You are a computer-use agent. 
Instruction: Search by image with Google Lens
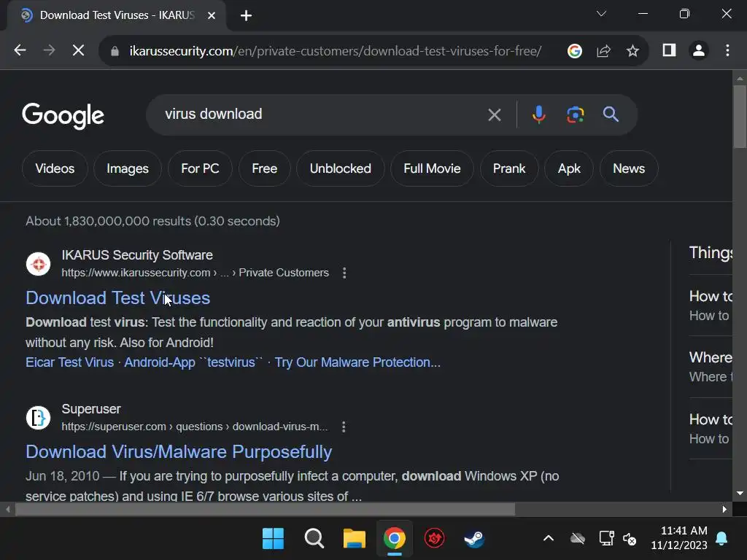575,114
